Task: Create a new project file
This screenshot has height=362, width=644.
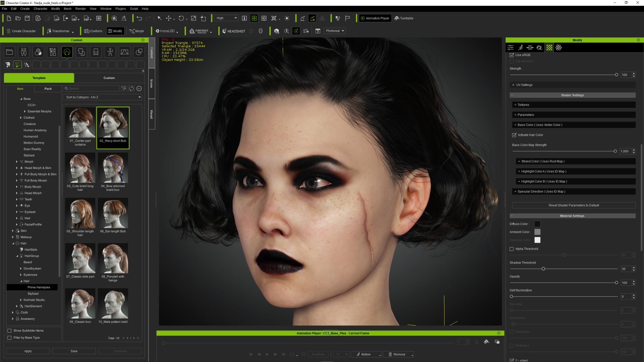Action: click(x=9, y=18)
